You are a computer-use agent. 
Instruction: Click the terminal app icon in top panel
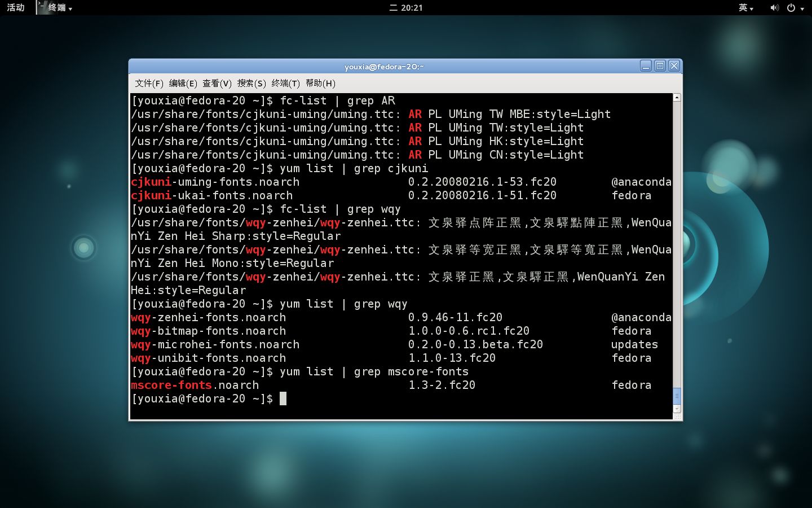tap(42, 8)
